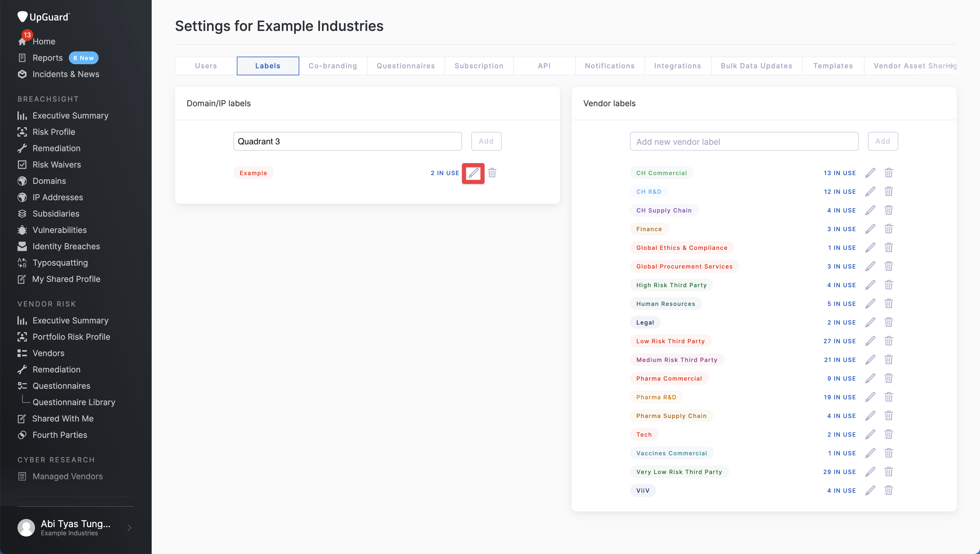Delete the ViiV vendor label

point(888,490)
